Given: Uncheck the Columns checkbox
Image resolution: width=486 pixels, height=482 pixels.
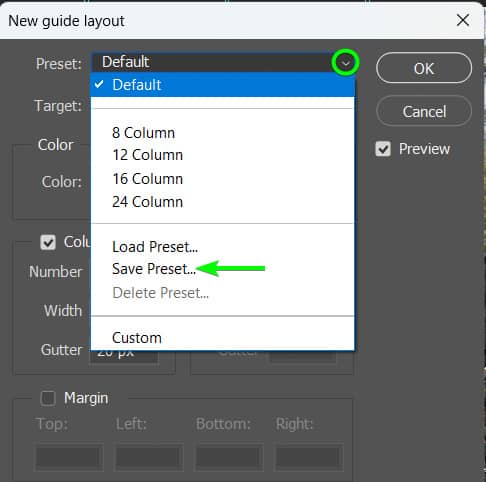Looking at the screenshot, I should point(48,242).
